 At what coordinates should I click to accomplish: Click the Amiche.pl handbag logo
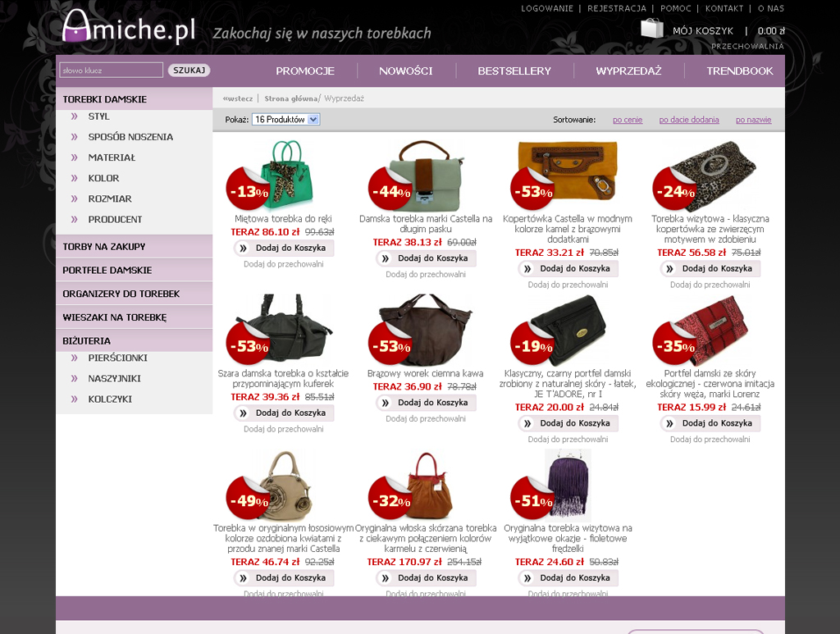pyautogui.click(x=129, y=27)
